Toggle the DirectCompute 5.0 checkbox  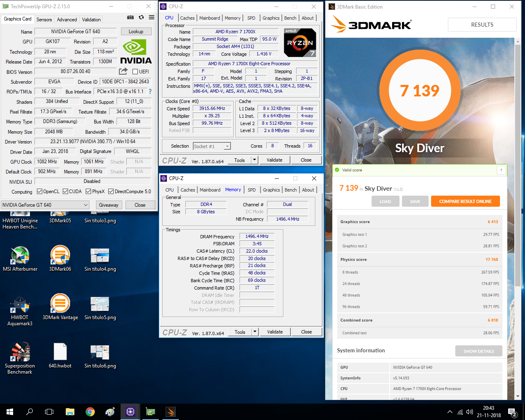111,191
